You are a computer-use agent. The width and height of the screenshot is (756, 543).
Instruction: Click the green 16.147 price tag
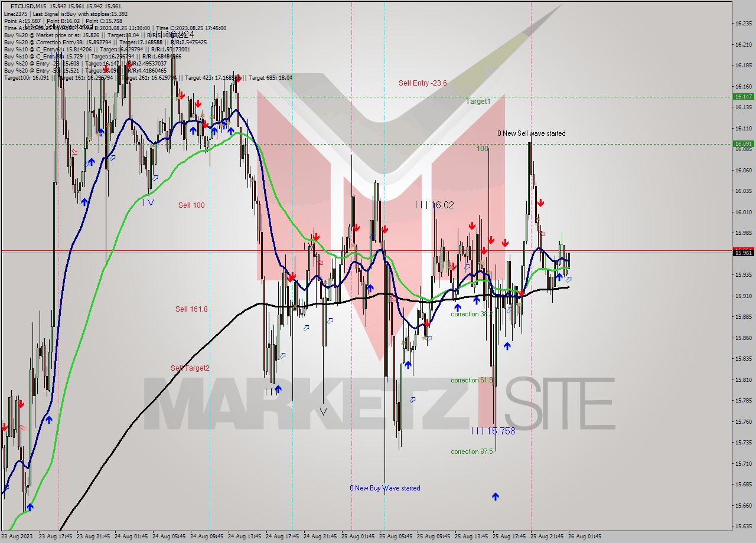click(743, 96)
